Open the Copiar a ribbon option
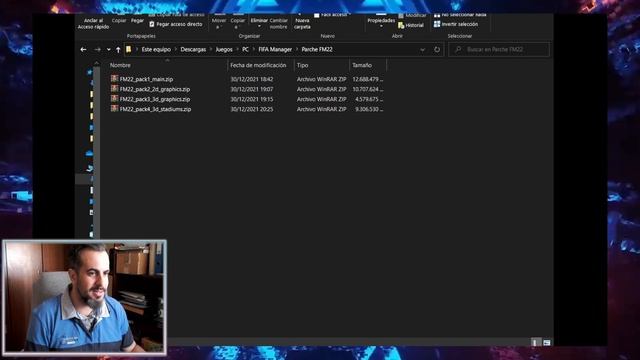This screenshot has width=640, height=360. coord(238,23)
